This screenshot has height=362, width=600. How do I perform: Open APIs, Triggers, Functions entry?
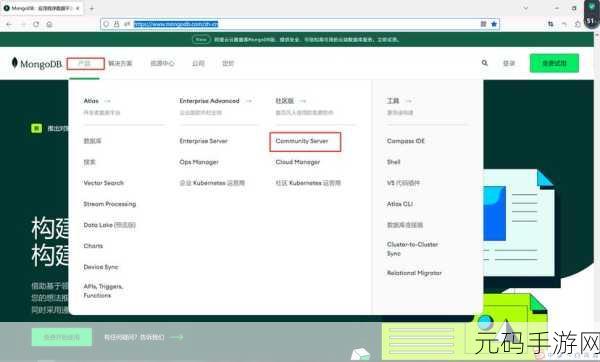click(x=104, y=291)
